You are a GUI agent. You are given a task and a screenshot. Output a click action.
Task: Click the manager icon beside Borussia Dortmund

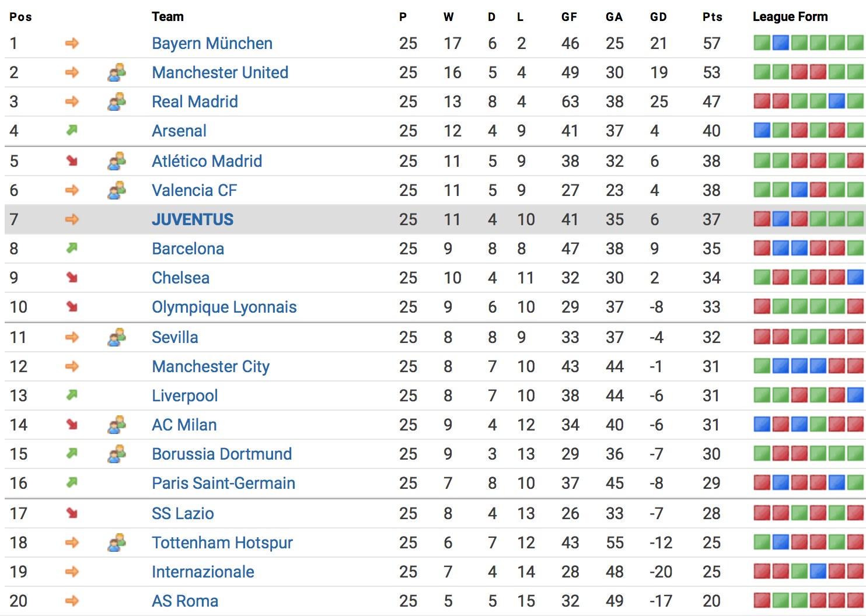click(117, 454)
